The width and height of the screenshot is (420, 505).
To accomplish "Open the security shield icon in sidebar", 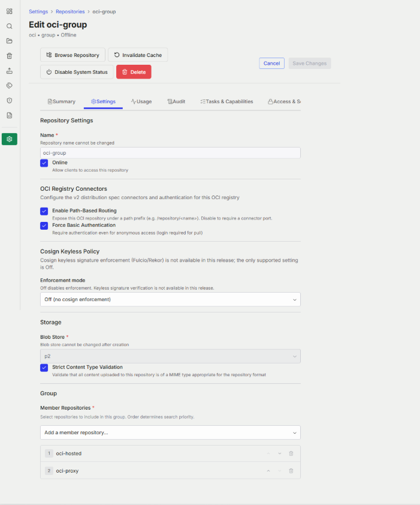I will [x=10, y=101].
